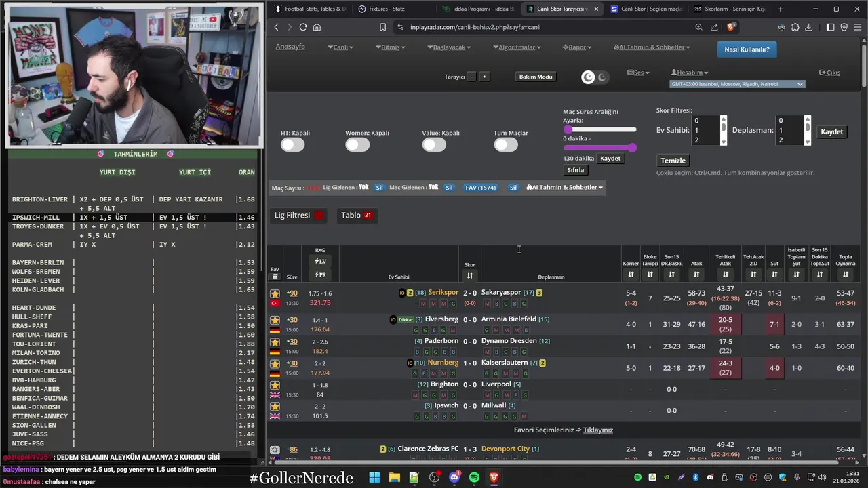
Task: Click the Bakım Modu button
Action: tap(536, 77)
